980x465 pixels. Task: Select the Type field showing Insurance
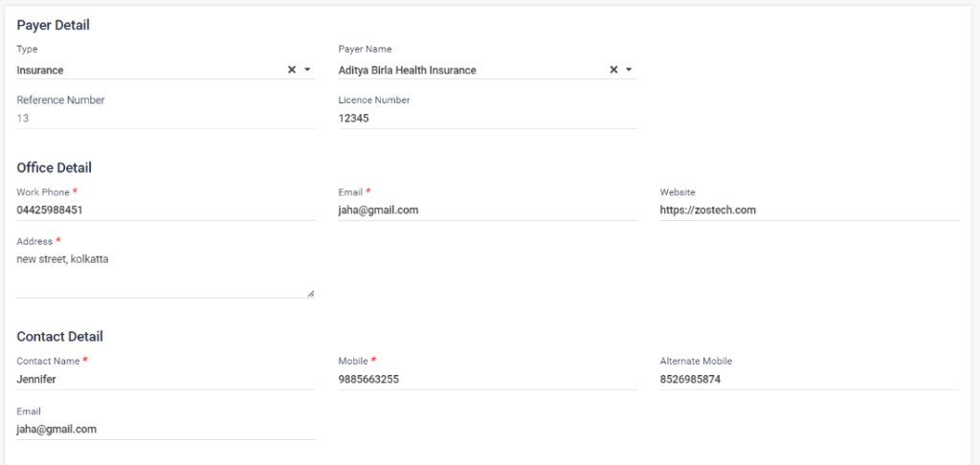tap(144, 70)
